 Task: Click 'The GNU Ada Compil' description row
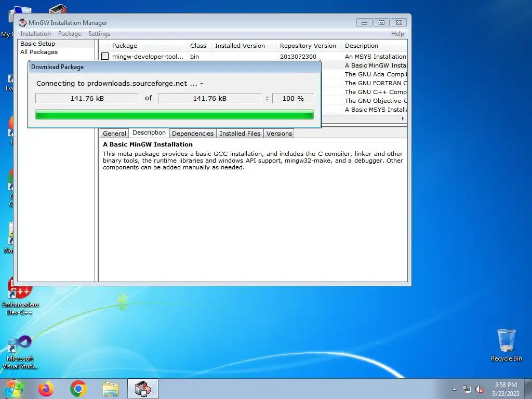click(x=376, y=74)
